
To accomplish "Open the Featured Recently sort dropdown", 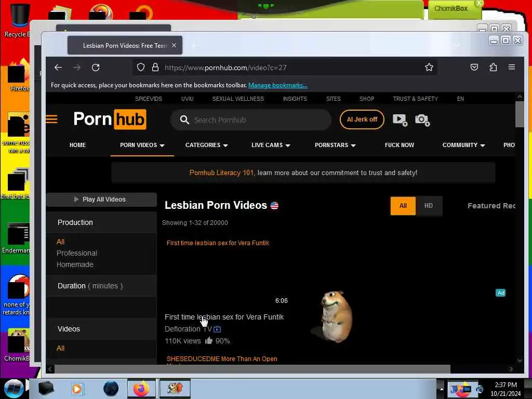I will tap(491, 206).
